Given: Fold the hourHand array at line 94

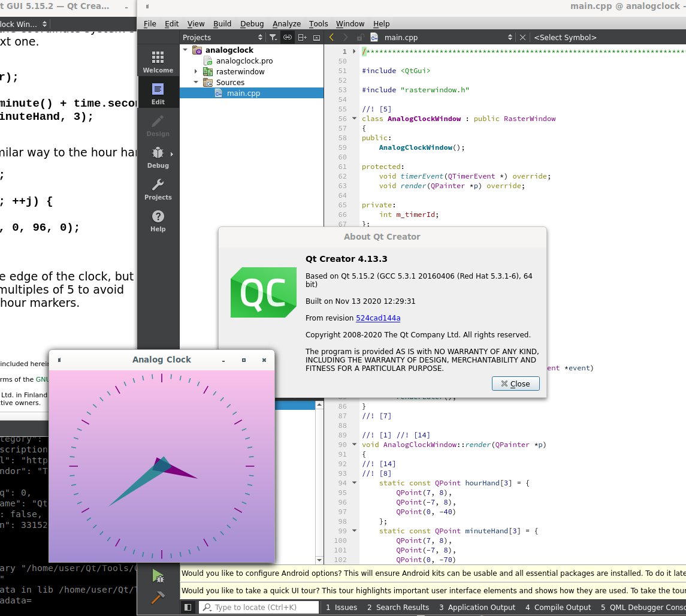Looking at the screenshot, I should 354,483.
